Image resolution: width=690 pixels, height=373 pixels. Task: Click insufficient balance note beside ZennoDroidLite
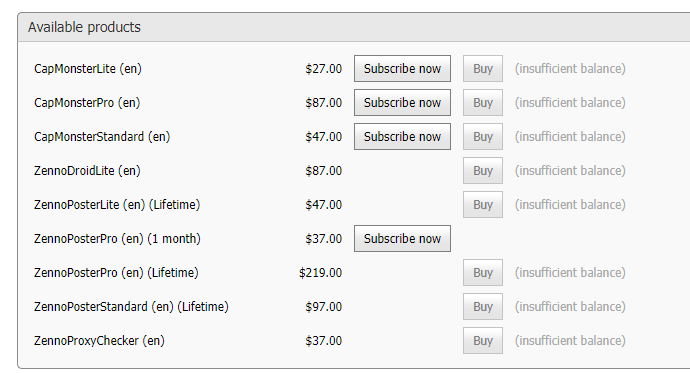pyautogui.click(x=570, y=171)
